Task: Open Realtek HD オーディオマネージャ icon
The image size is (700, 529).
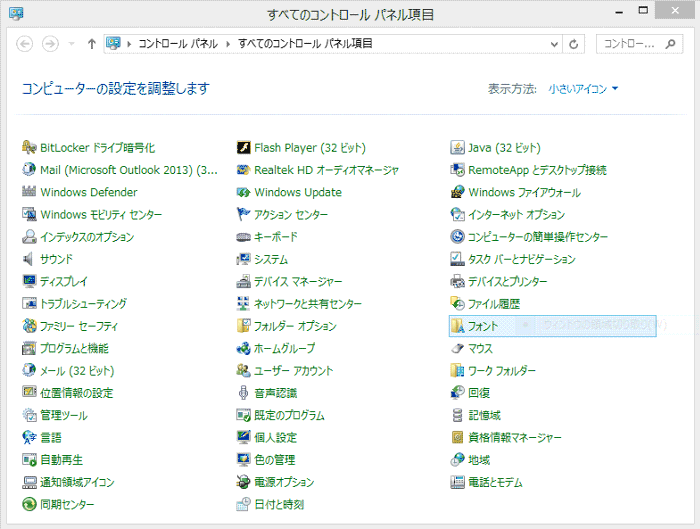Action: pos(243,170)
